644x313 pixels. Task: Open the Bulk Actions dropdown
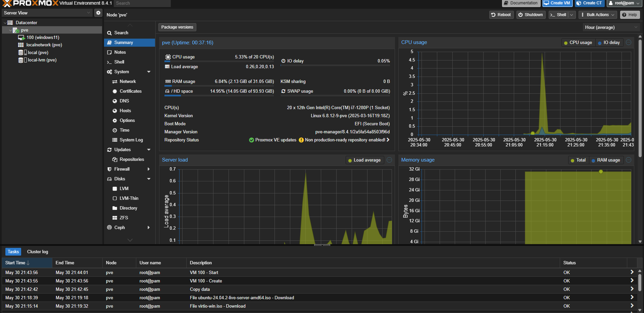(598, 15)
